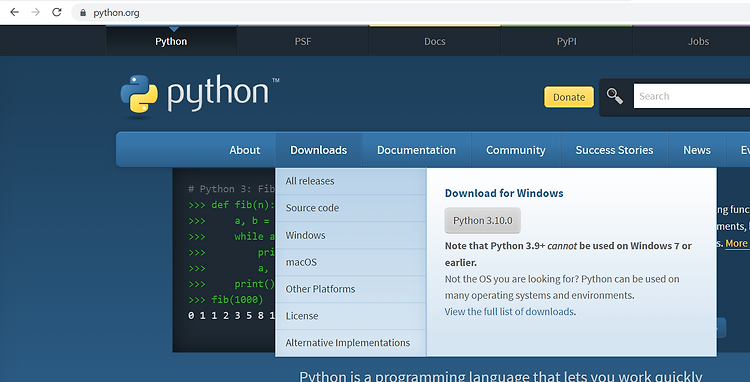Click the 'python' wordmark text
This screenshot has width=750, height=382.
point(218,92)
